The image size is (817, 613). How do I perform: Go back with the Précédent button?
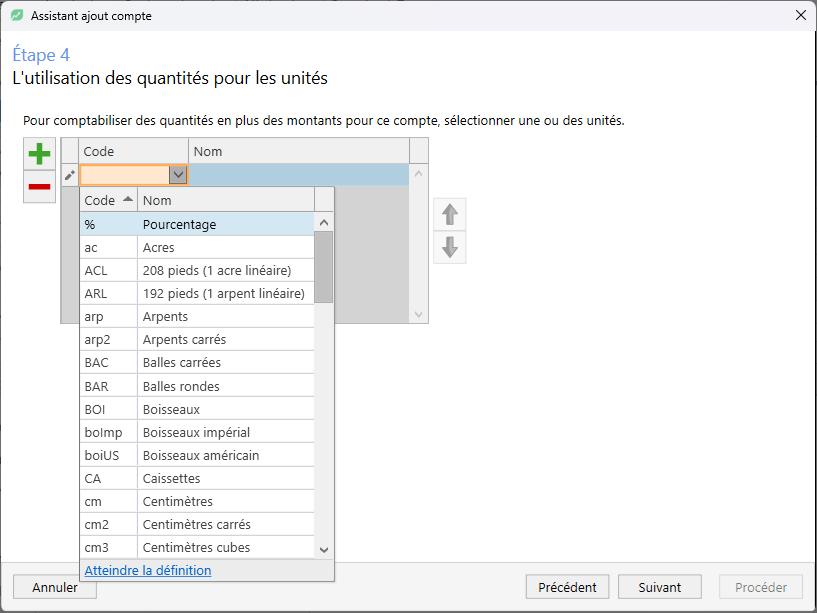click(x=567, y=587)
